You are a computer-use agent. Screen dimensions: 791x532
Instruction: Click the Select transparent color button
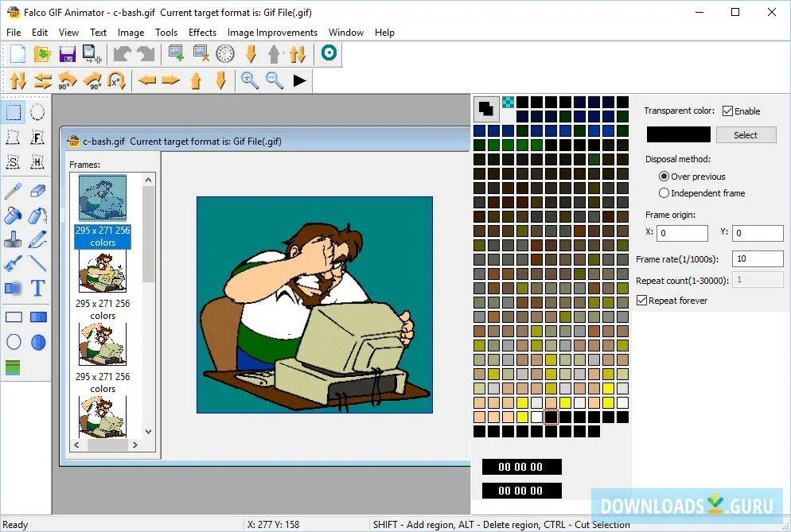point(746,134)
